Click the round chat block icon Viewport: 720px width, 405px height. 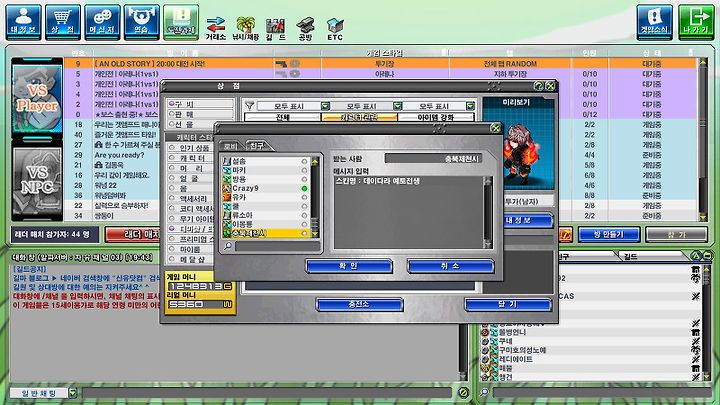463,392
